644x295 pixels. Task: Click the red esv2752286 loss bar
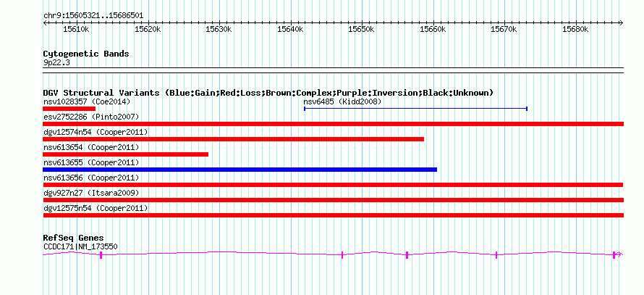(x=333, y=124)
